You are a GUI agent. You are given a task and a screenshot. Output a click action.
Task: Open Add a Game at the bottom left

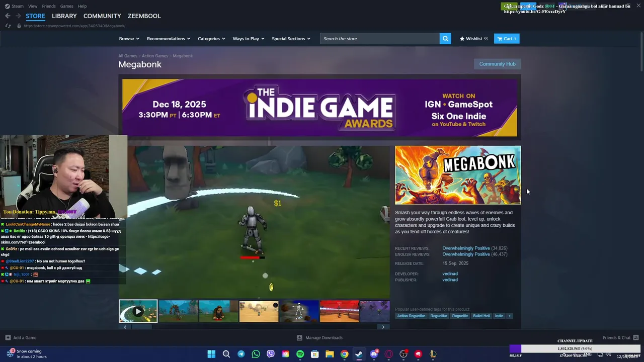coord(21,338)
